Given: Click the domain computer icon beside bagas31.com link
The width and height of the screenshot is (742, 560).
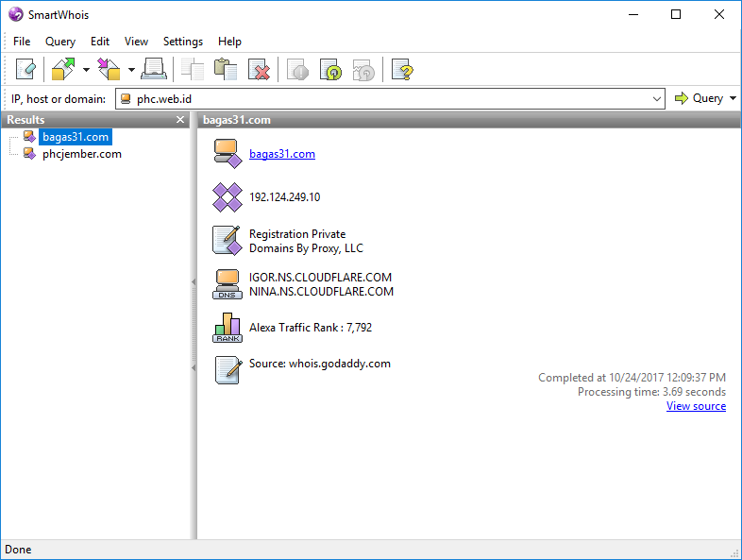Looking at the screenshot, I should click(x=228, y=154).
